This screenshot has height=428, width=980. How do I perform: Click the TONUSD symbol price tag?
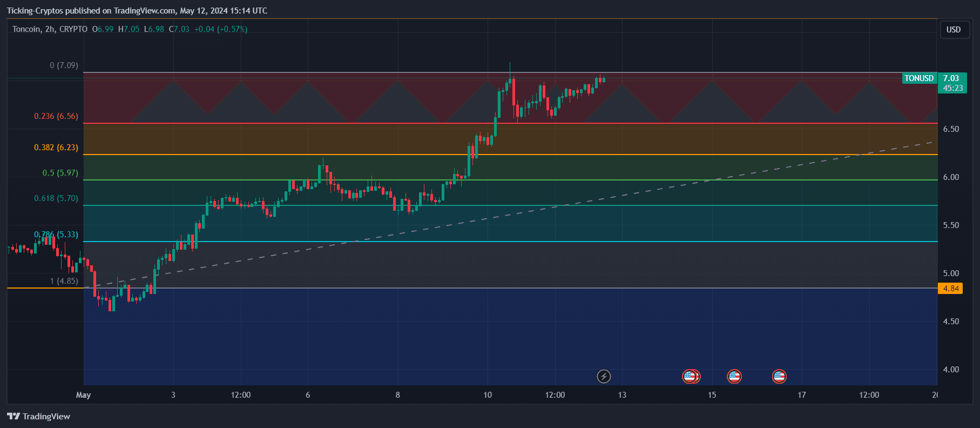pyautogui.click(x=919, y=78)
